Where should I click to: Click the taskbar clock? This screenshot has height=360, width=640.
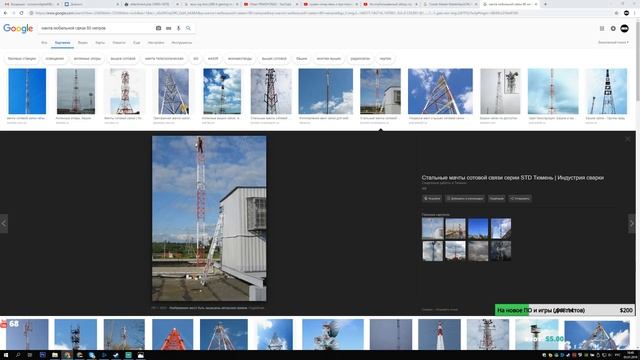(x=631, y=355)
